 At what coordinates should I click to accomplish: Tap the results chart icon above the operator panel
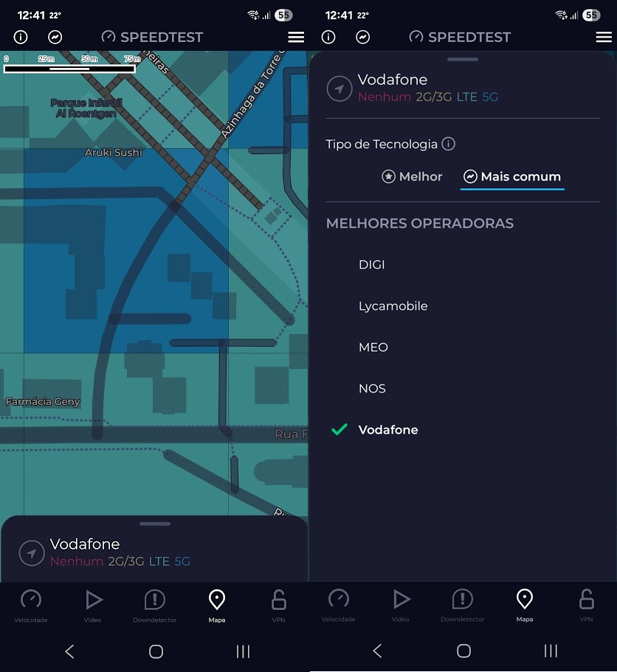[362, 37]
